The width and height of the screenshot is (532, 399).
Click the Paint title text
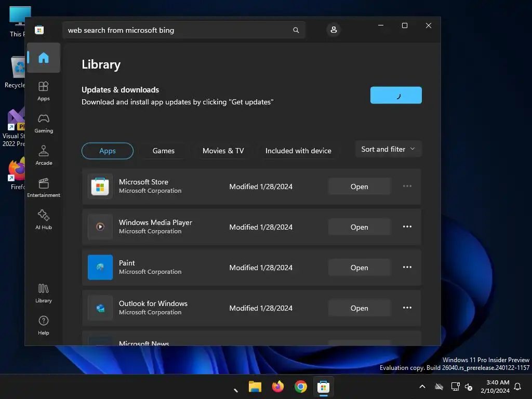click(127, 263)
